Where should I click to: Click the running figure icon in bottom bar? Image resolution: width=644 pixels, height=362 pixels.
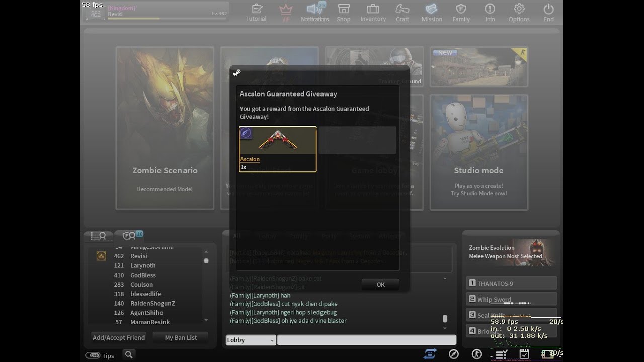pos(476,354)
